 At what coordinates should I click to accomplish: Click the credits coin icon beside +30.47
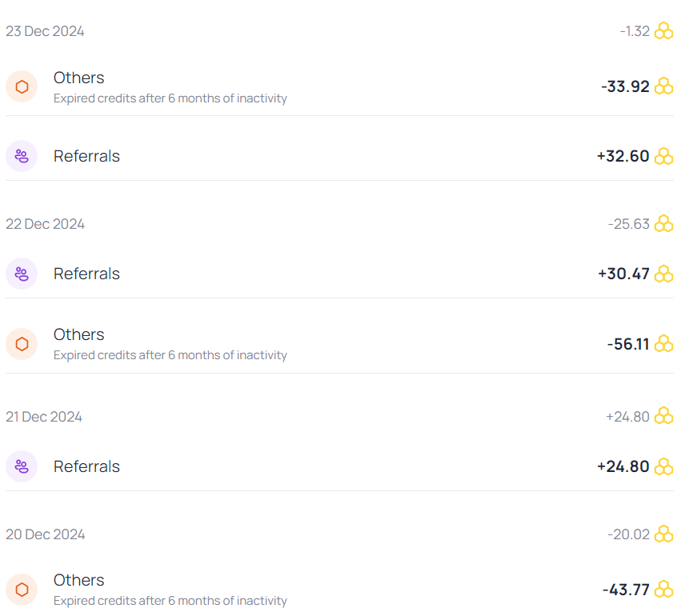(663, 274)
